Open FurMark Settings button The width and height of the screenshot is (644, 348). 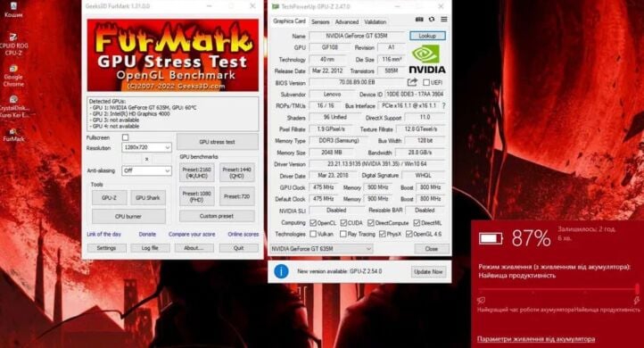pyautogui.click(x=106, y=248)
